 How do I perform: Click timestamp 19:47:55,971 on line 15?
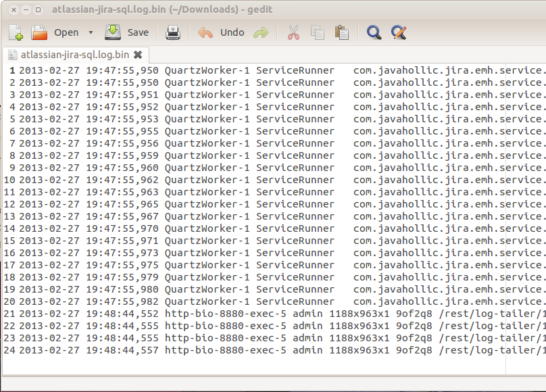122,241
